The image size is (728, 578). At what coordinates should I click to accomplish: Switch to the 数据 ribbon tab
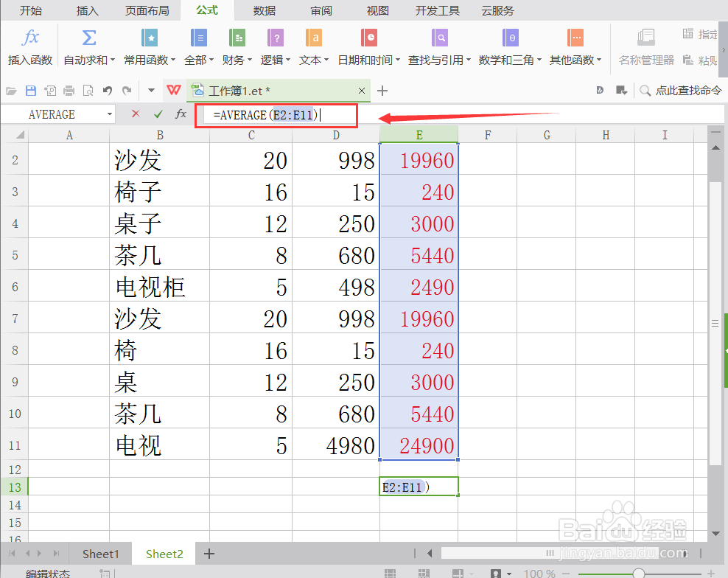coord(263,10)
